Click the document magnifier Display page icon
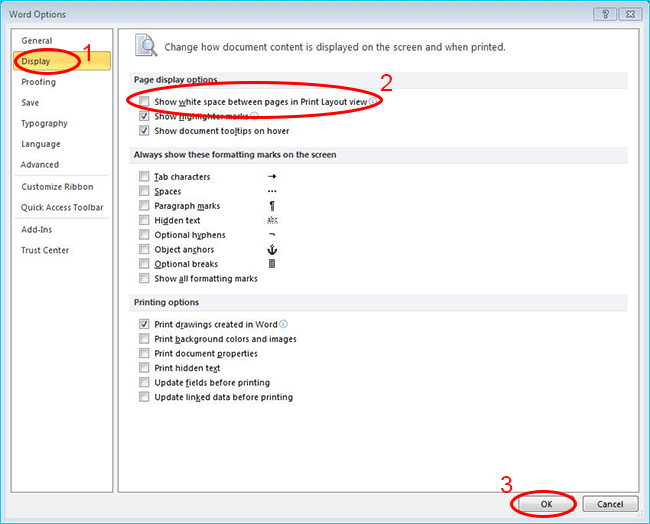Screen dimensions: 650x524 (146, 45)
